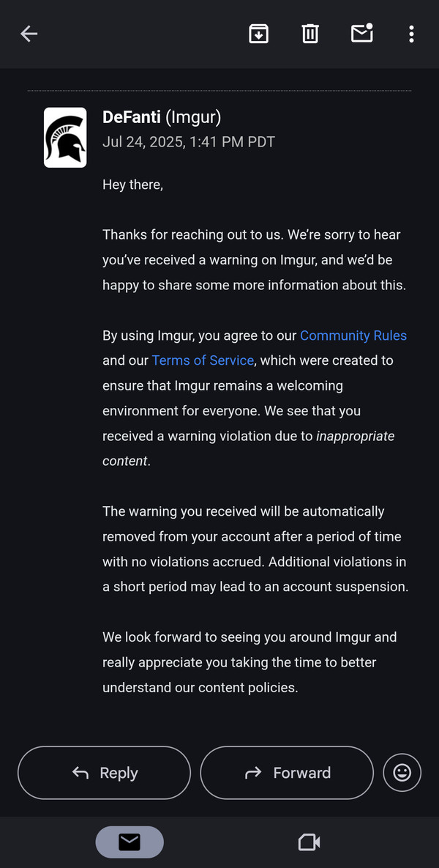439x868 pixels.
Task: Open the Terms of Service link
Action: tap(203, 360)
